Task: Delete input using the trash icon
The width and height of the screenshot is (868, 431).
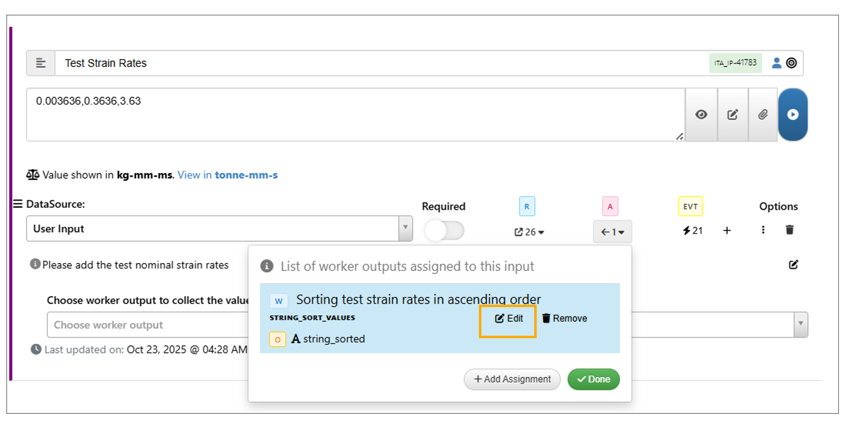Action: click(x=789, y=230)
